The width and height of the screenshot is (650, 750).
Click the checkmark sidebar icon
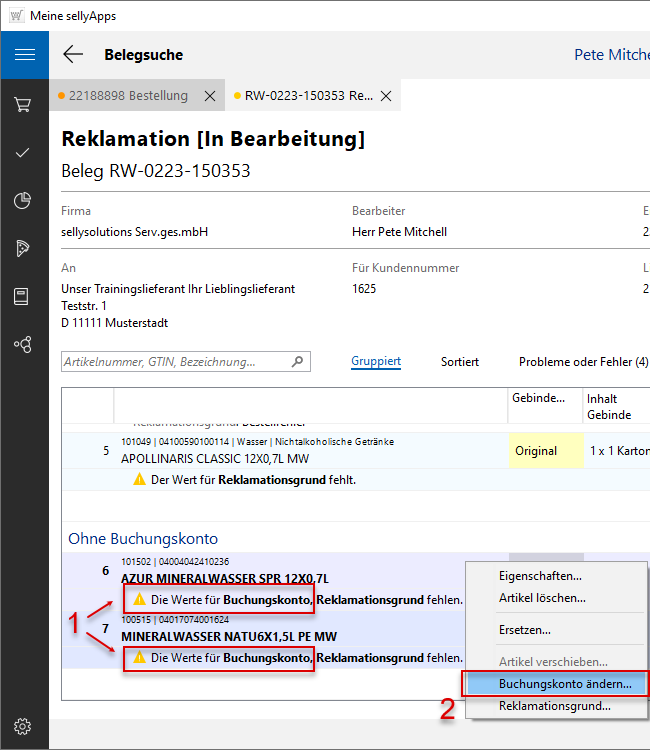pos(24,152)
